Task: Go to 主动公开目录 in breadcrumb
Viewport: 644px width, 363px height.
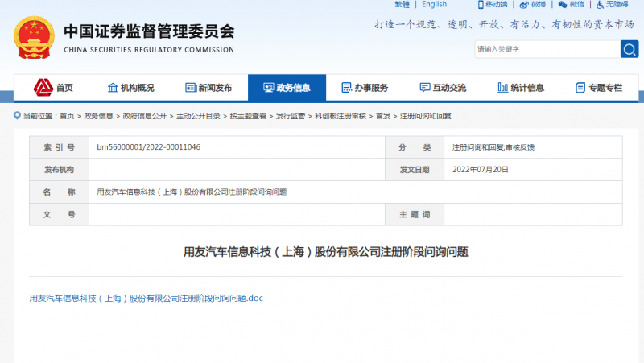Action: (198, 116)
